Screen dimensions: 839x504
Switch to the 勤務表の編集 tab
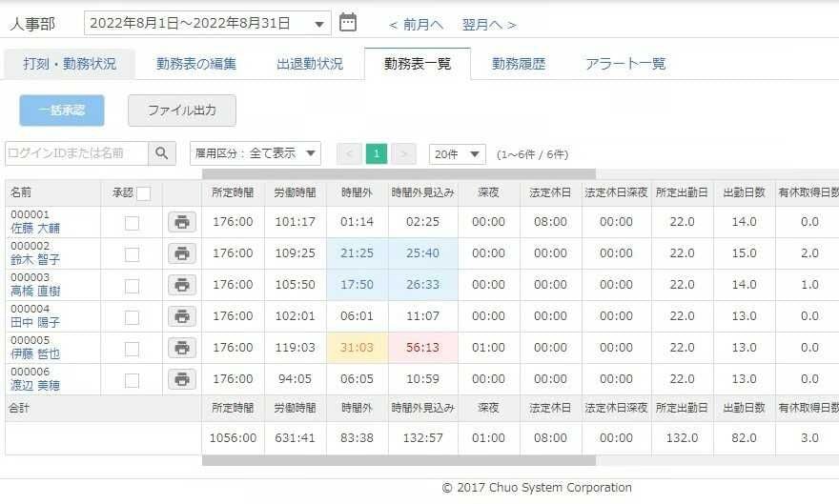[x=197, y=64]
